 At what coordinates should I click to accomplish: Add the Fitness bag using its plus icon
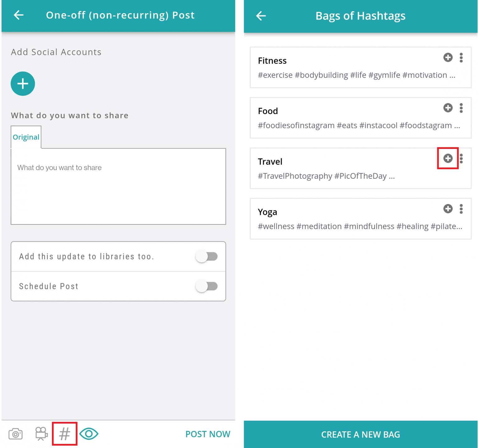(448, 58)
